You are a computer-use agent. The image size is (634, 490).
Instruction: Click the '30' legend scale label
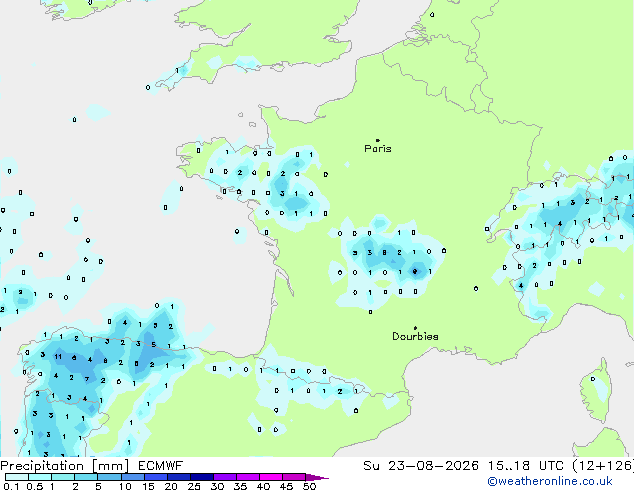pyautogui.click(x=217, y=486)
